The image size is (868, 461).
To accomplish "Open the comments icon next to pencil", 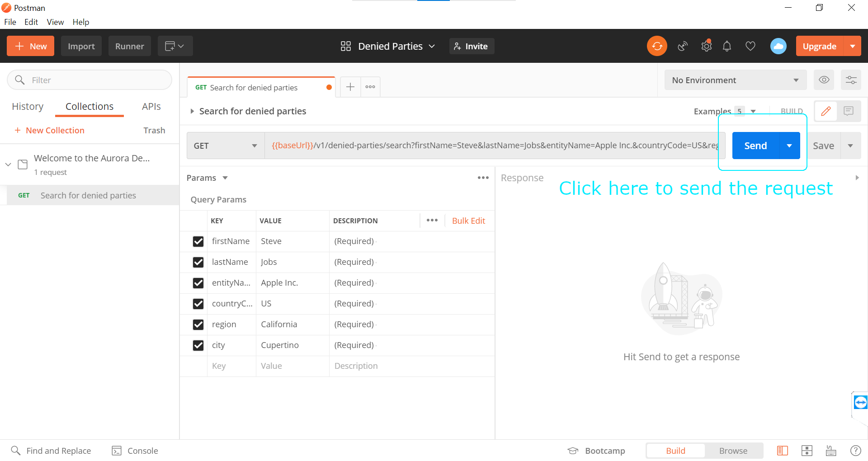I will [x=849, y=111].
